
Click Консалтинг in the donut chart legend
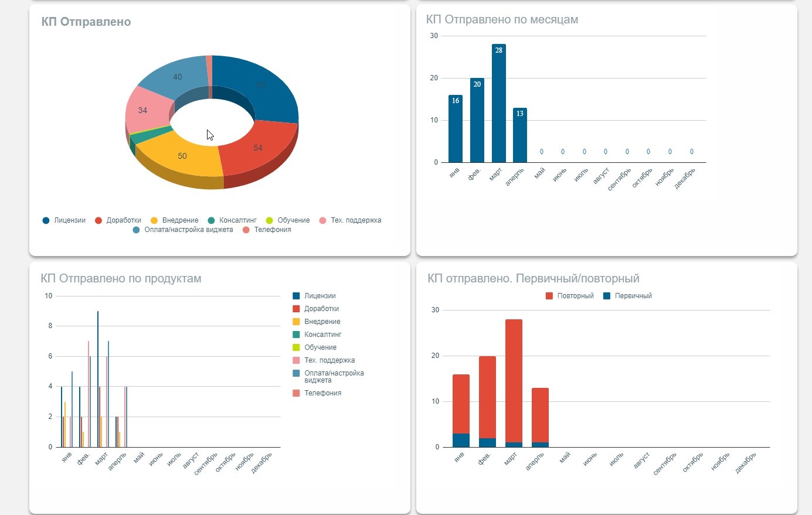point(232,220)
